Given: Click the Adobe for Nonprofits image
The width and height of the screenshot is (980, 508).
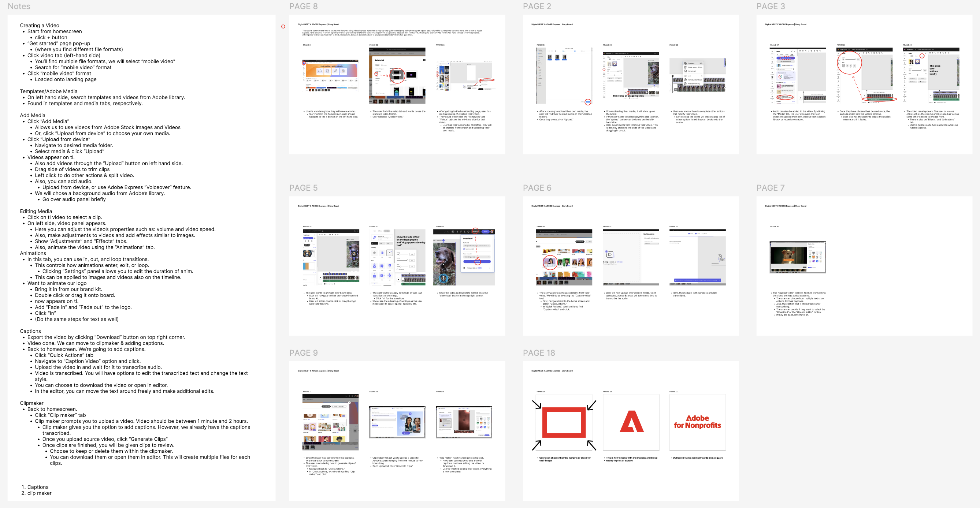Looking at the screenshot, I should [x=698, y=422].
